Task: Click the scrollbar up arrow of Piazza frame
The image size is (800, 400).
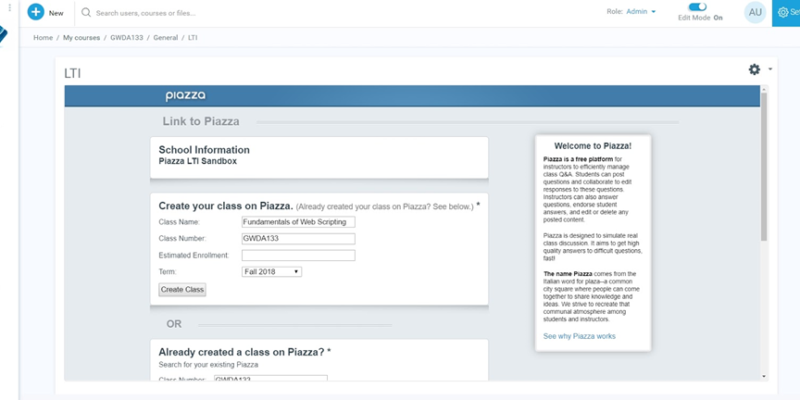Action: pos(764,89)
